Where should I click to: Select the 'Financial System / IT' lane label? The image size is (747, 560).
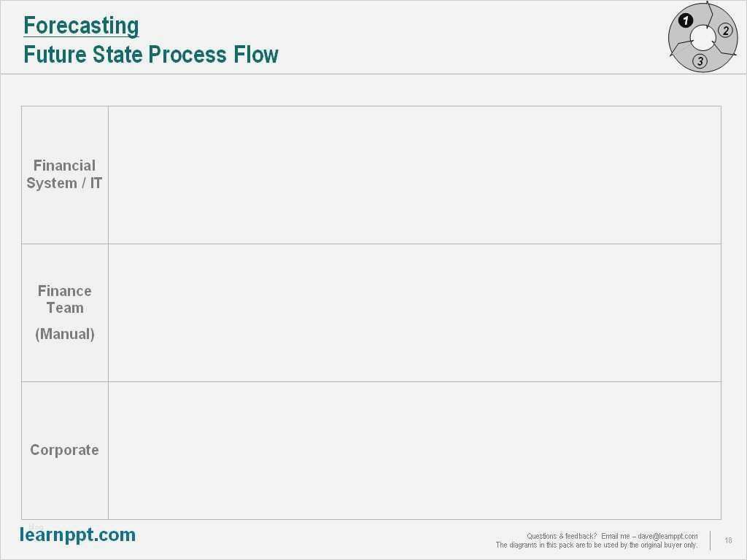click(x=64, y=174)
